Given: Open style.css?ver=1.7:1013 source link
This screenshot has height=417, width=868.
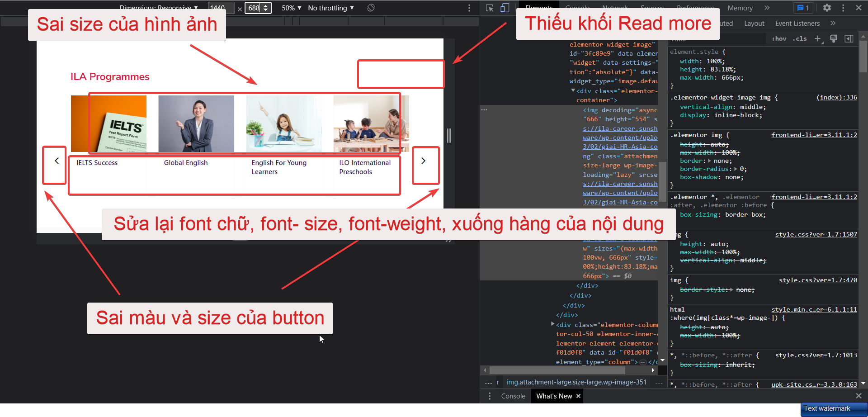Looking at the screenshot, I should tap(816, 355).
